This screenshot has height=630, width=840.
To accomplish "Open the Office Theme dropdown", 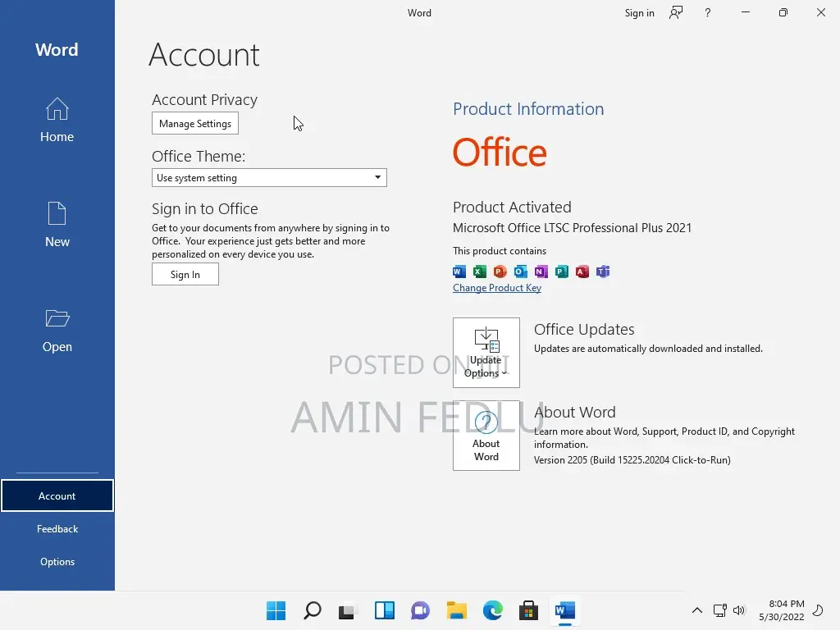I will [378, 177].
